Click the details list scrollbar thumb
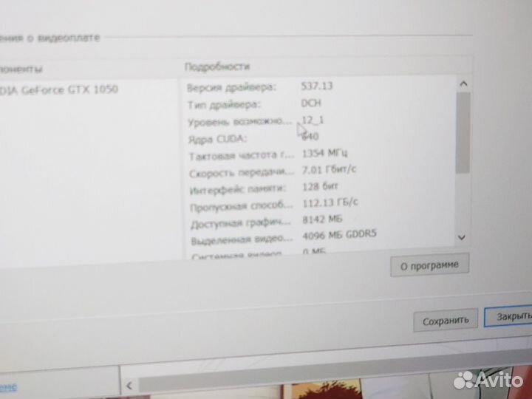This screenshot has height=399, width=532. tap(463, 133)
